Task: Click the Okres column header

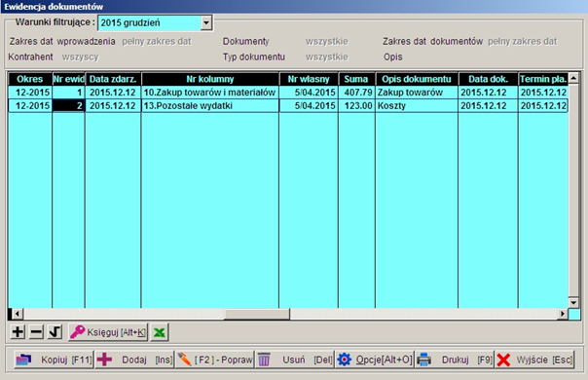Action: 30,79
